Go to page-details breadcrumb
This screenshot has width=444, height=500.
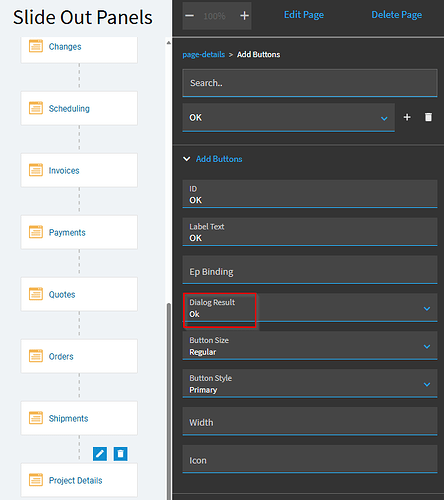coord(204,55)
